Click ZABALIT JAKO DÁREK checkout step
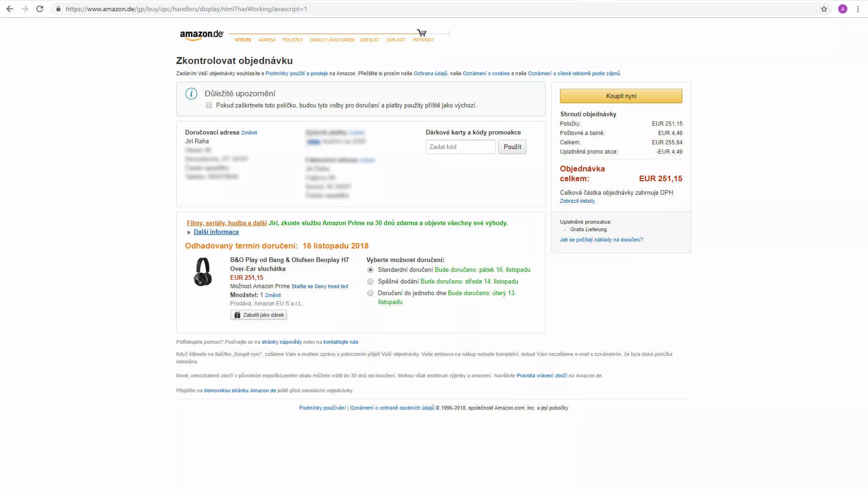This screenshot has height=489, width=868. 332,40
